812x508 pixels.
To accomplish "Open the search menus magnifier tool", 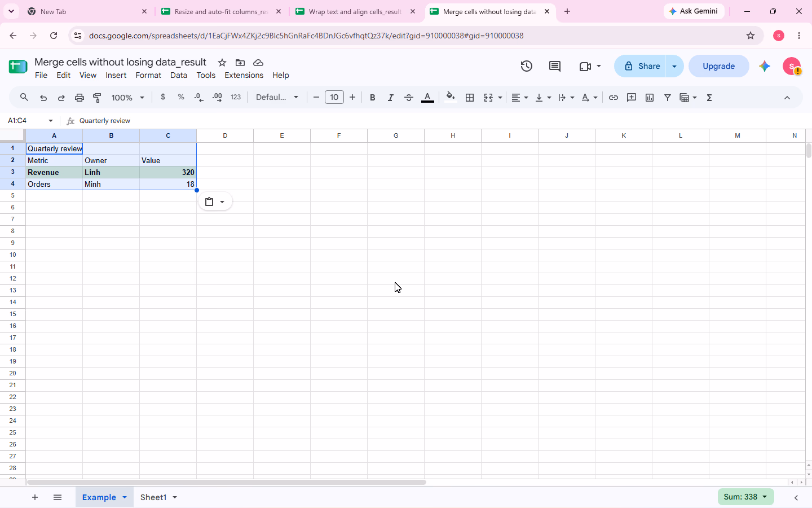I will pos(24,98).
